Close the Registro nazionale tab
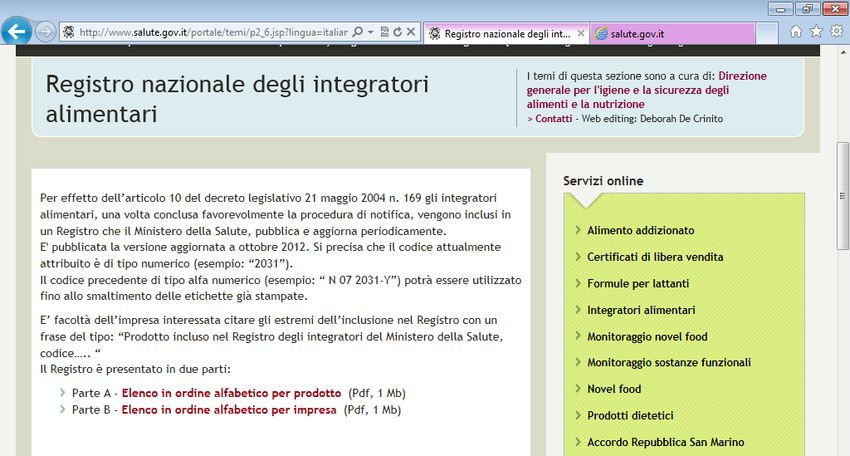Viewport: 850px width, 456px height. (581, 33)
